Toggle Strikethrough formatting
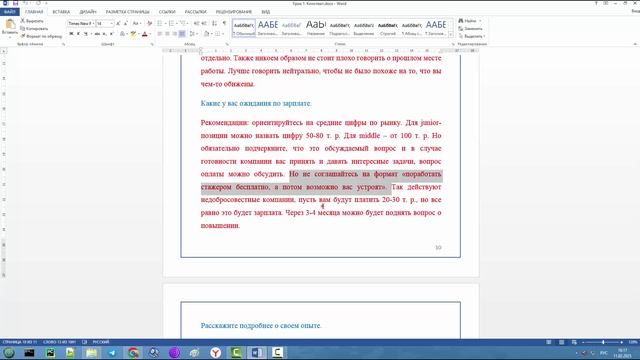 pyautogui.click(x=97, y=34)
